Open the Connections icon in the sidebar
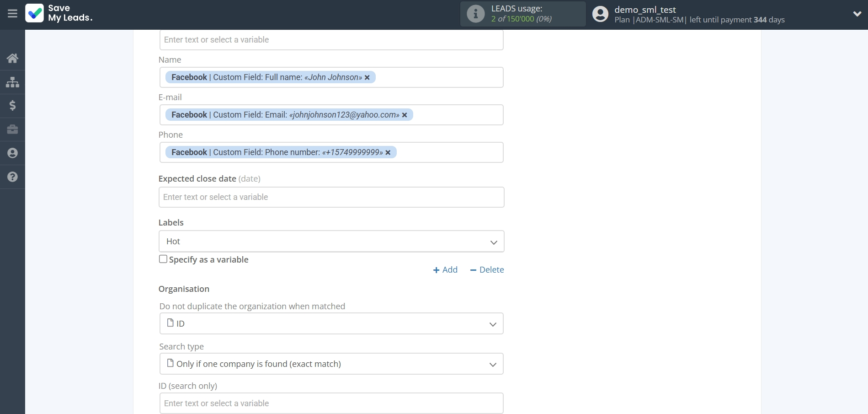Screen dimensions: 868x414 pyautogui.click(x=12, y=82)
